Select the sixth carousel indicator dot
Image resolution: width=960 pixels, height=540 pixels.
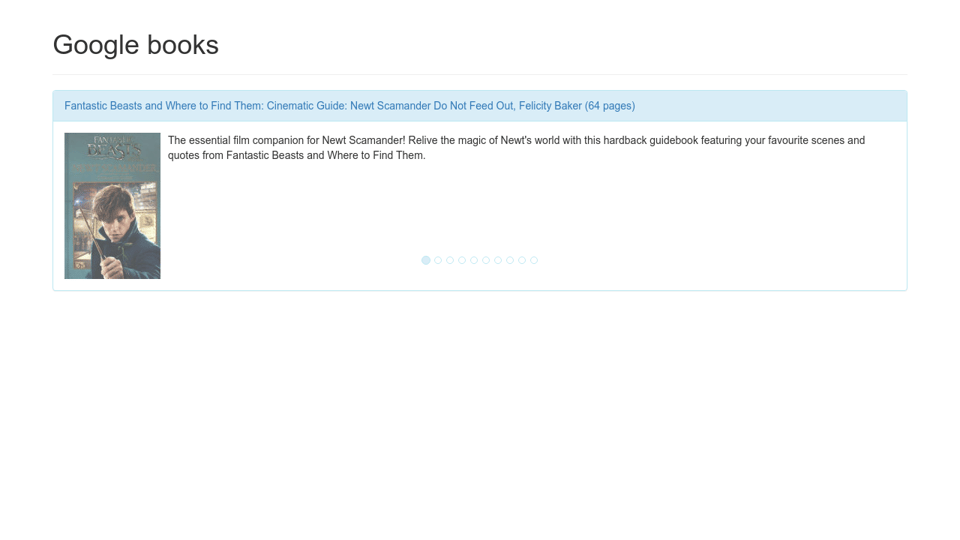click(486, 260)
